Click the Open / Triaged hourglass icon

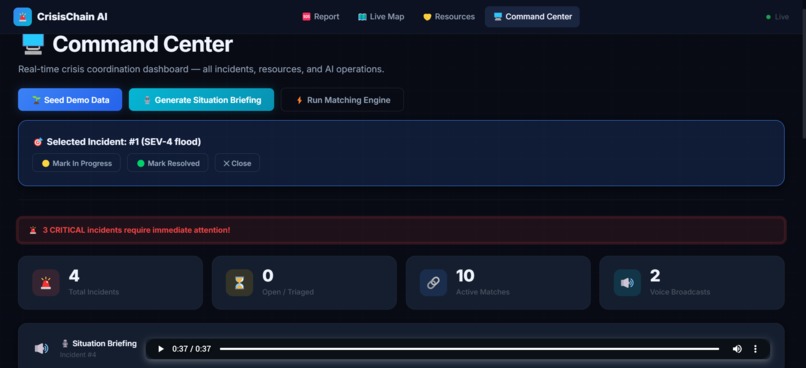point(240,283)
